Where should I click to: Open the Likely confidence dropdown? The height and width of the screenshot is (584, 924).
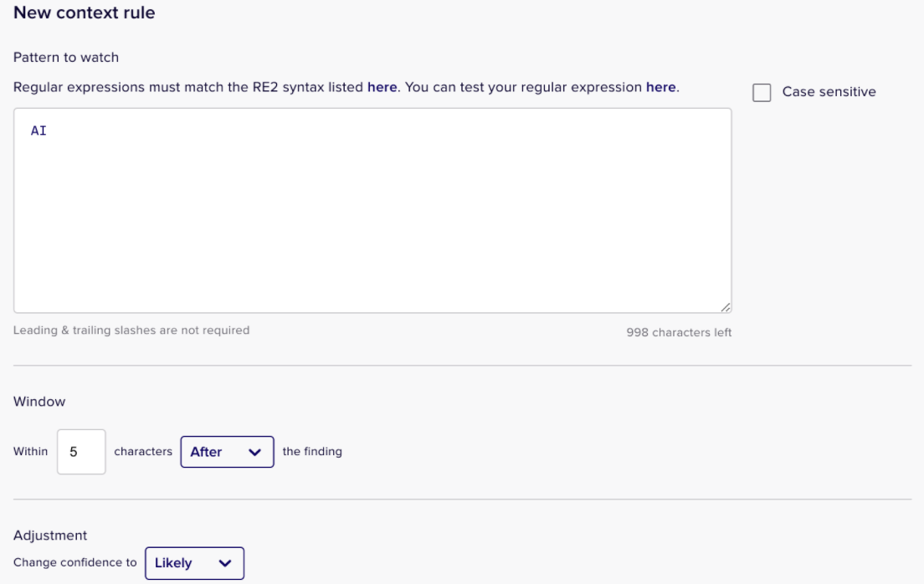tap(194, 563)
